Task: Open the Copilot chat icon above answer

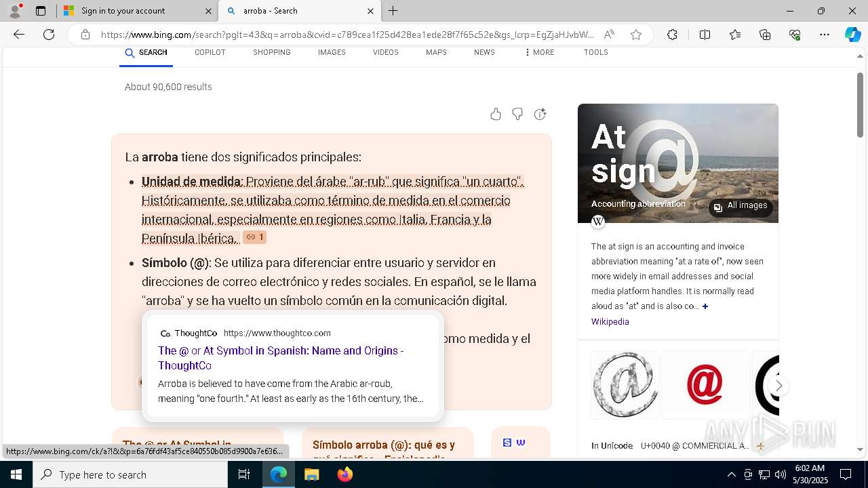Action: point(540,114)
